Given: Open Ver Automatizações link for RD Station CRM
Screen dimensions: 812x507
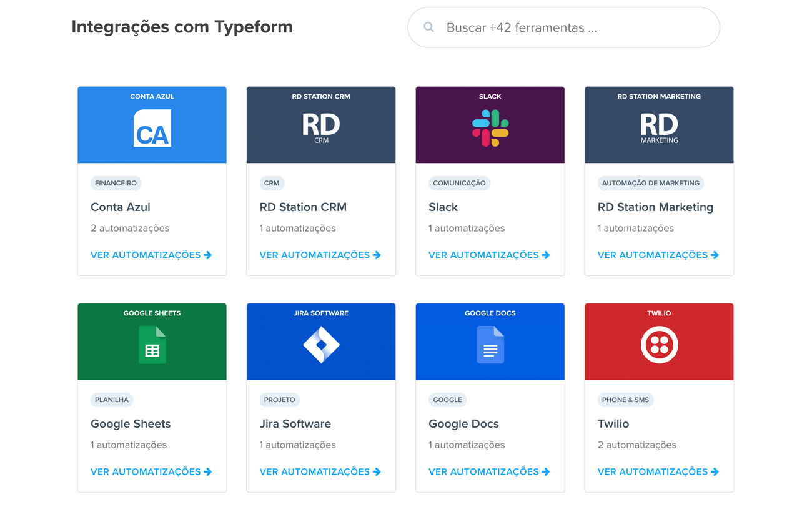Looking at the screenshot, I should 320,255.
